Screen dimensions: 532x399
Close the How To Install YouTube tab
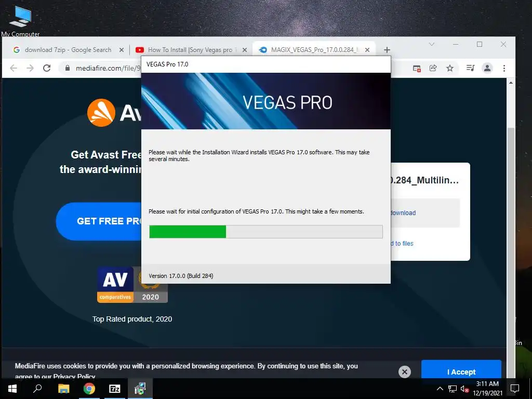pos(244,50)
